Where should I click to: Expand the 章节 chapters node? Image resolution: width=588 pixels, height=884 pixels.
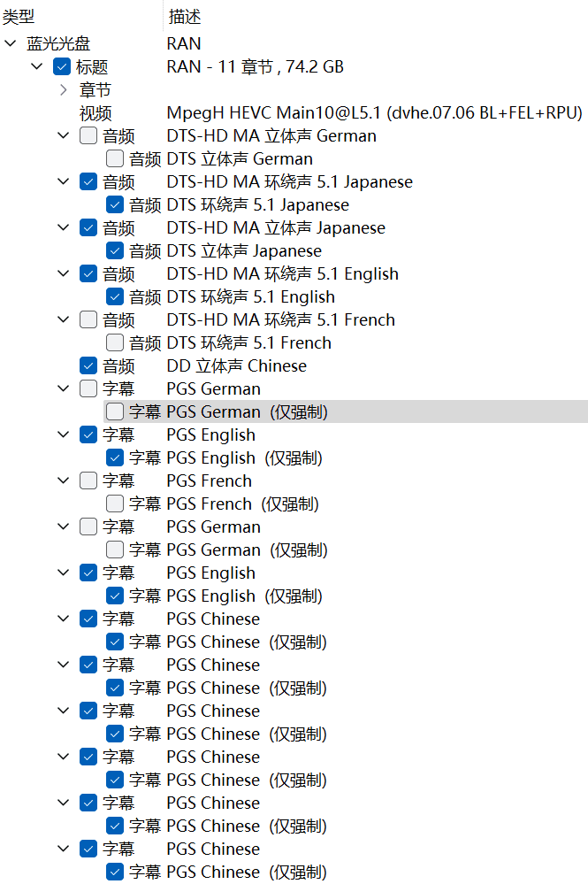pos(63,89)
